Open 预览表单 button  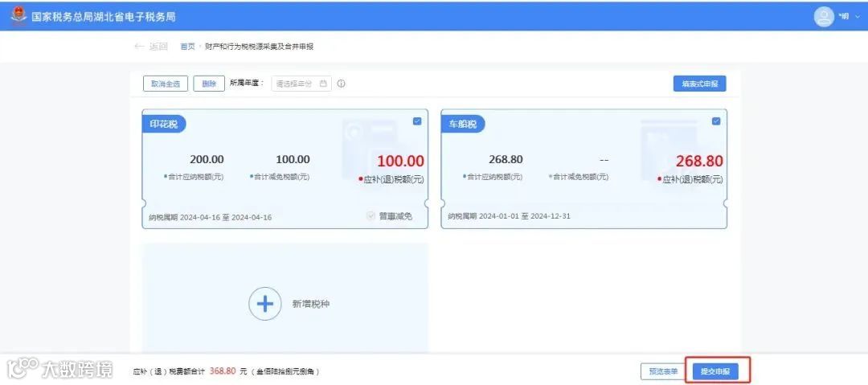[663, 371]
